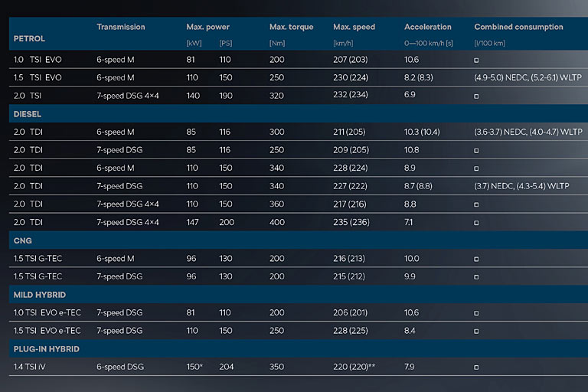Click the Acceleration column header
Viewport: 588px width, 392px height.
428,28
